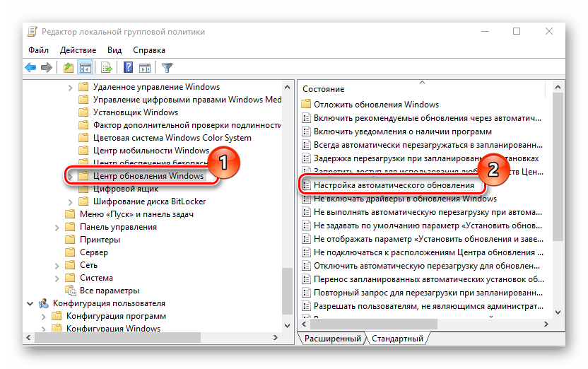Screen dimensions: 588x369
Task: Click the right pane vertical scrollbar
Action: click(558, 212)
